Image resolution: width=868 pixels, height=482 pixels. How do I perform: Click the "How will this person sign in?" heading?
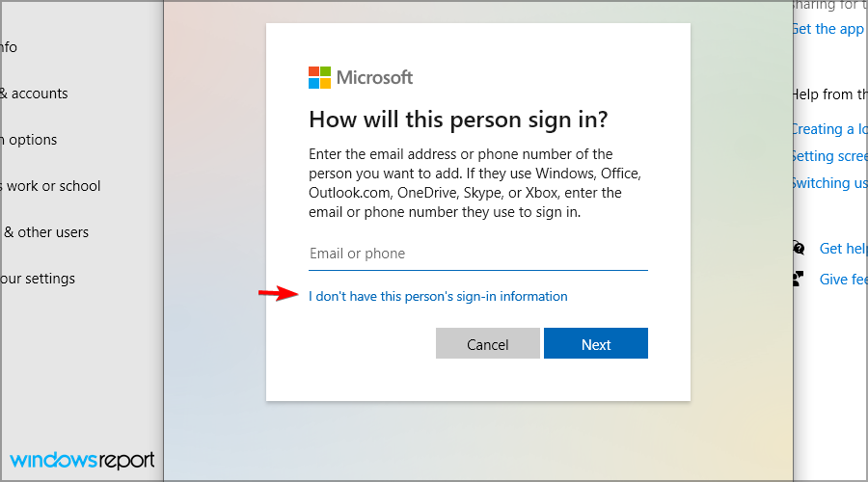(x=458, y=120)
